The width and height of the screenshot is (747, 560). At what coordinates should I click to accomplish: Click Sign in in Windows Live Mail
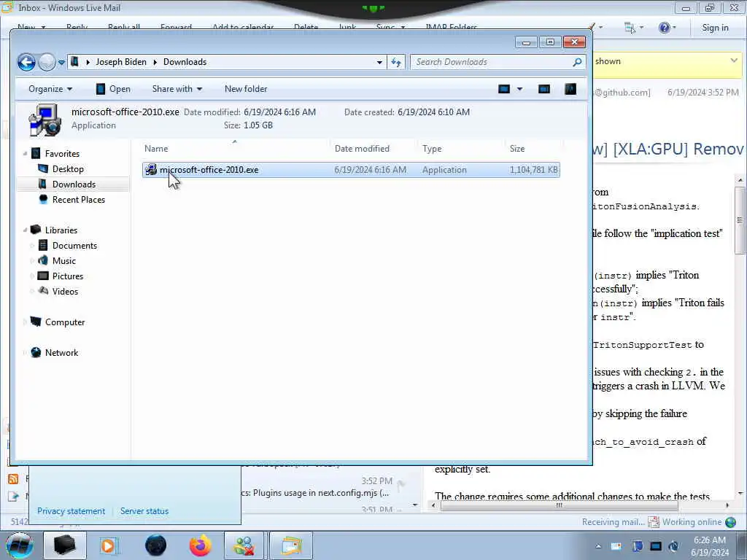tap(715, 28)
